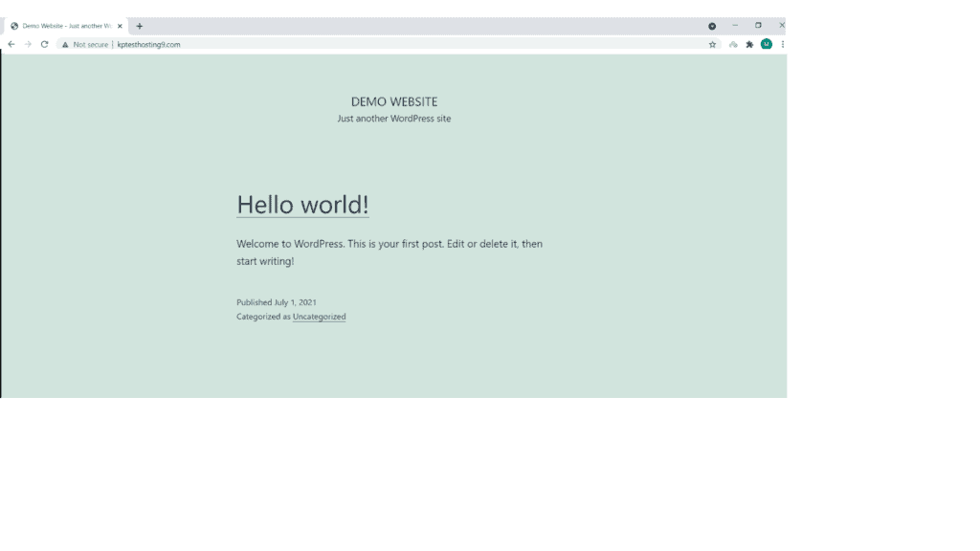Viewport: 980px width, 551px height.
Task: Visit the DEMO WEBSITE homepage title
Action: [x=393, y=101]
